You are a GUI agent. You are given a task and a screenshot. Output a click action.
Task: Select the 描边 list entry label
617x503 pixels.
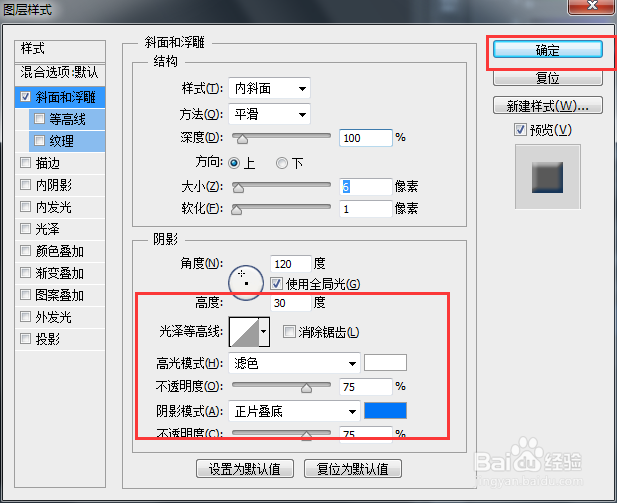coord(47,163)
